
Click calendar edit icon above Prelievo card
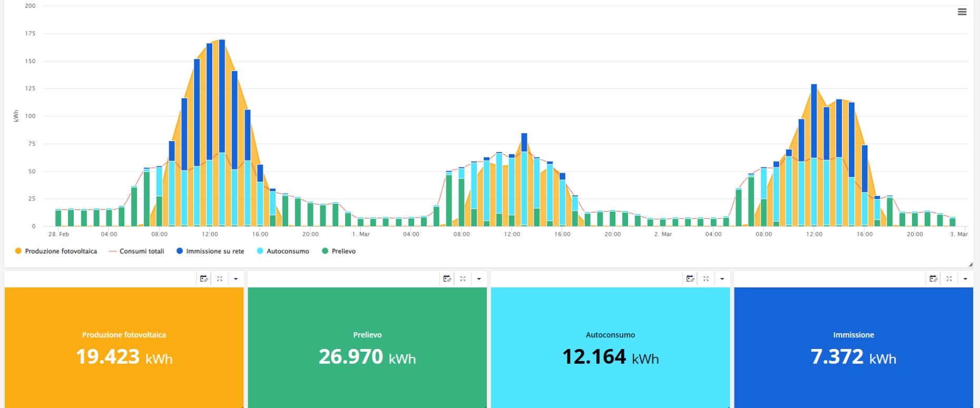447,278
